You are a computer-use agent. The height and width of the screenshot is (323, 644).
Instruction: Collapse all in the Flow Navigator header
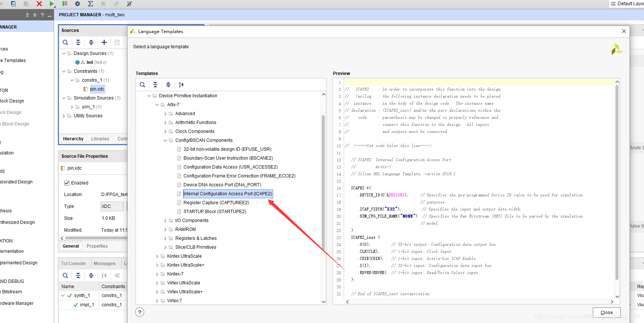[x=27, y=15]
